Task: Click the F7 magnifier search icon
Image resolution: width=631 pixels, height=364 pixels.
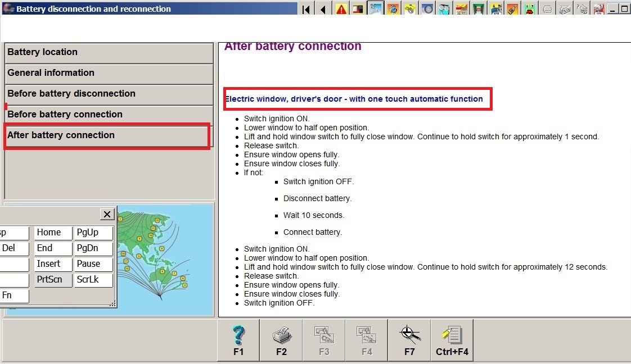Action: click(409, 340)
